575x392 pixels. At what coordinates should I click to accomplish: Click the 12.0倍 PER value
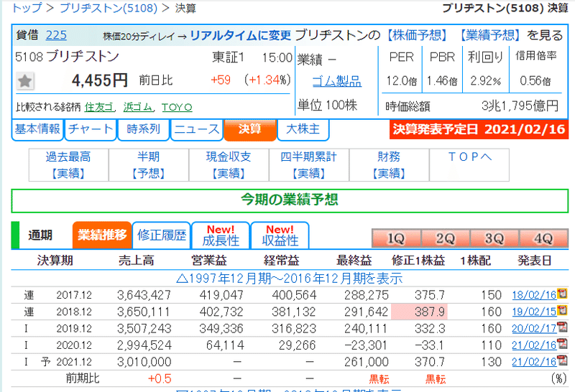[x=402, y=80]
